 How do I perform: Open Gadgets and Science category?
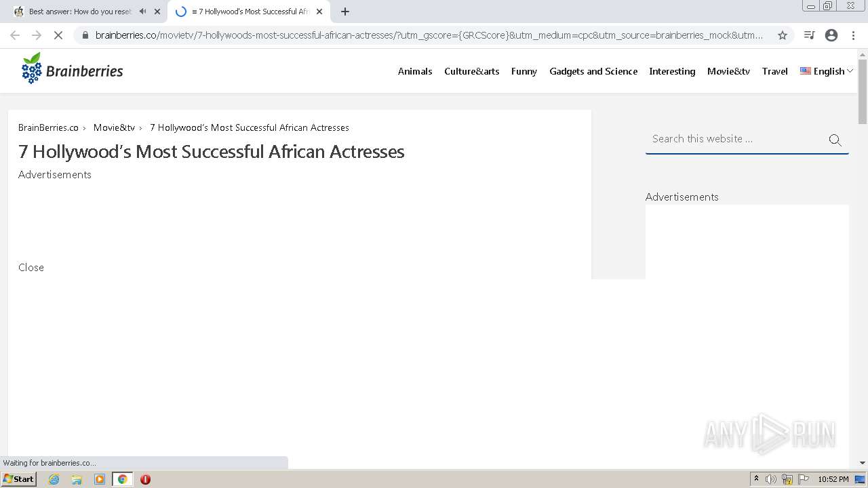coord(593,71)
